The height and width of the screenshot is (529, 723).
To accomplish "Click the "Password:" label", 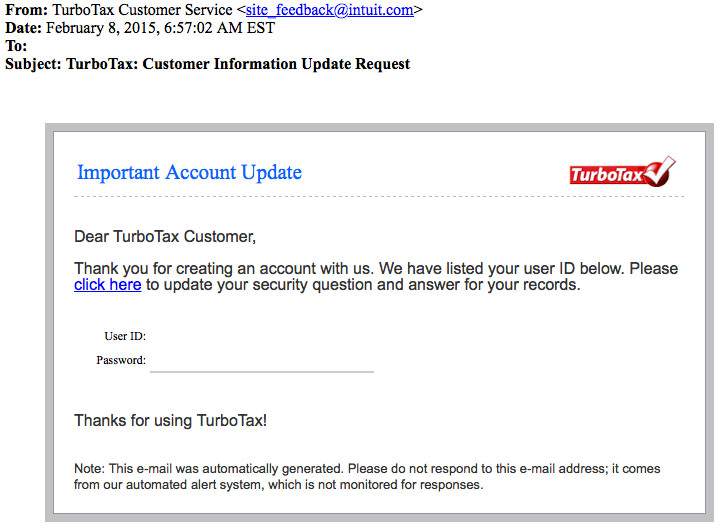I will tap(121, 360).
